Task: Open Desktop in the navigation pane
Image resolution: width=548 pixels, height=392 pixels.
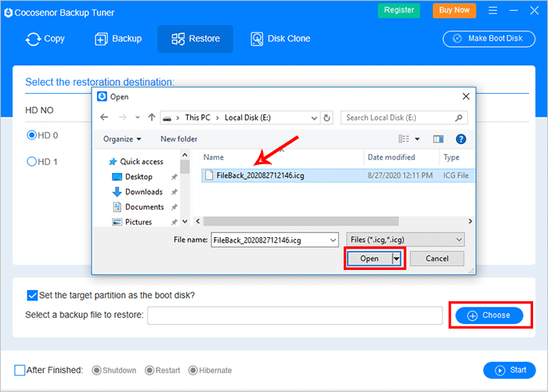Action: click(x=132, y=177)
